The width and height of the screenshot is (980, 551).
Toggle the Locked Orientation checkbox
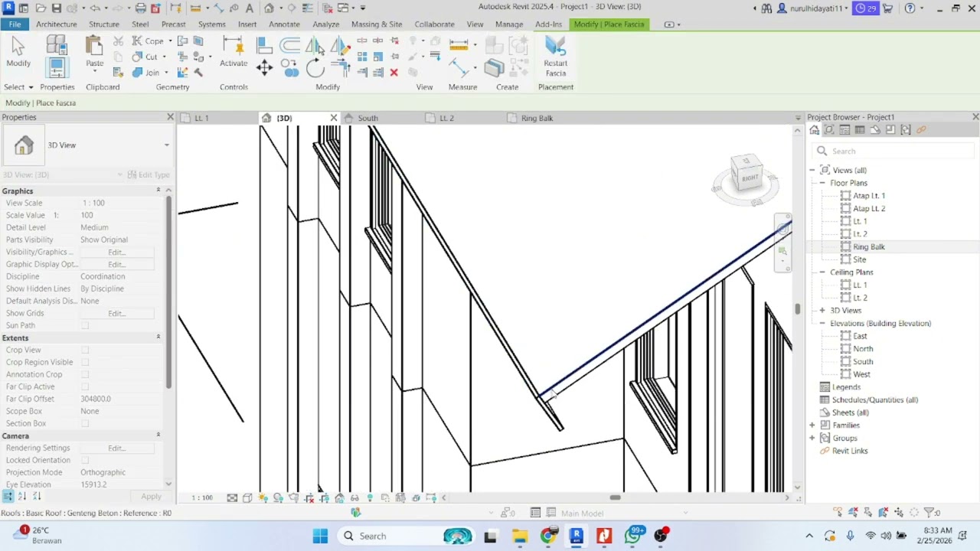[x=85, y=460]
